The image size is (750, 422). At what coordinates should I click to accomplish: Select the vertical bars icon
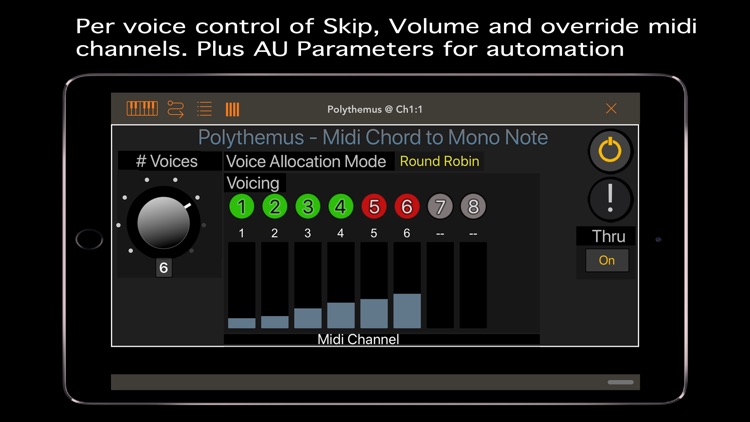(x=232, y=110)
